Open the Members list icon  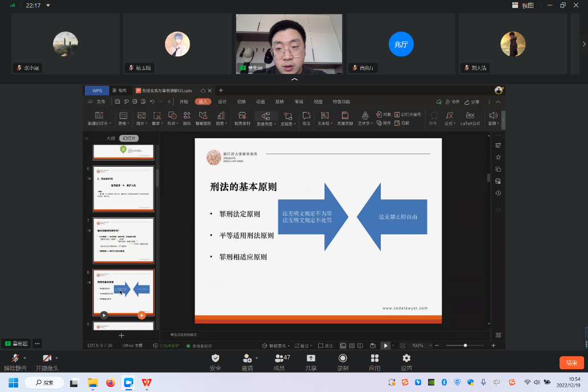279,358
